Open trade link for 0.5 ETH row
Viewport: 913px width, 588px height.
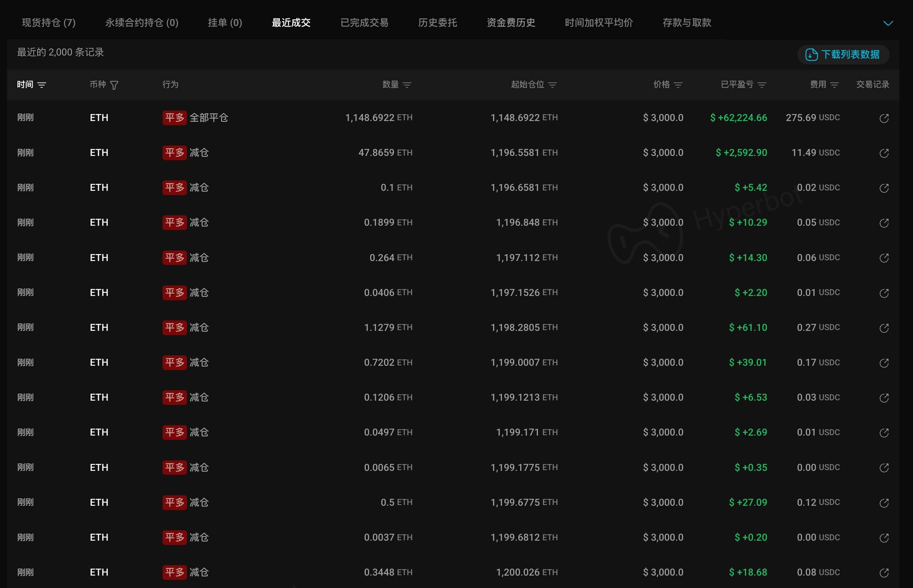pyautogui.click(x=884, y=503)
